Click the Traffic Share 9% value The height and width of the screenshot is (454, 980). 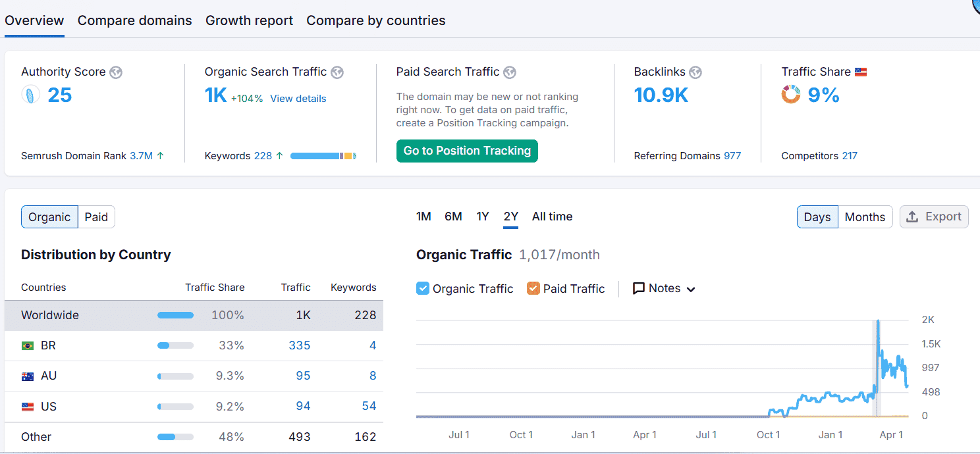(x=823, y=95)
